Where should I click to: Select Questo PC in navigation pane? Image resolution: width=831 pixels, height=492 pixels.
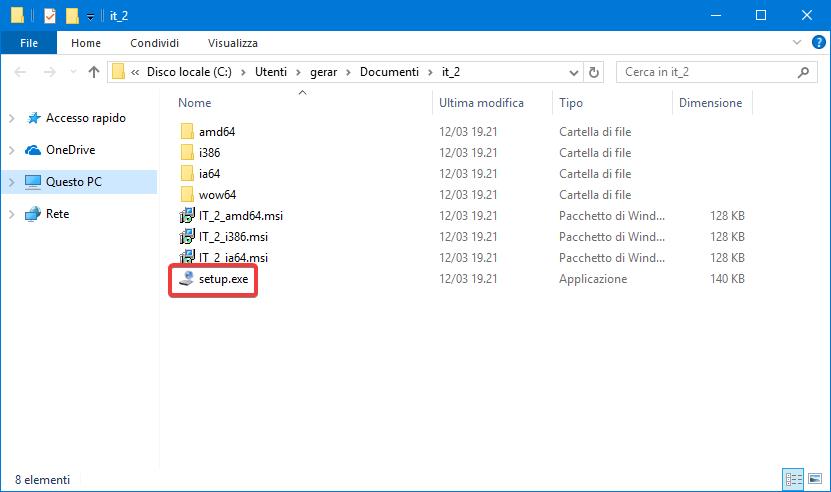tap(74, 181)
